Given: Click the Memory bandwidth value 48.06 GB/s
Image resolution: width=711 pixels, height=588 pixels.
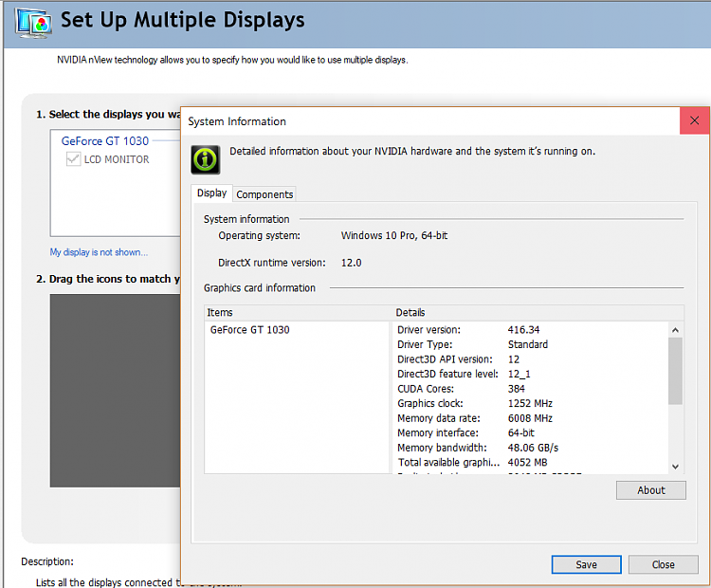Looking at the screenshot, I should coord(533,448).
